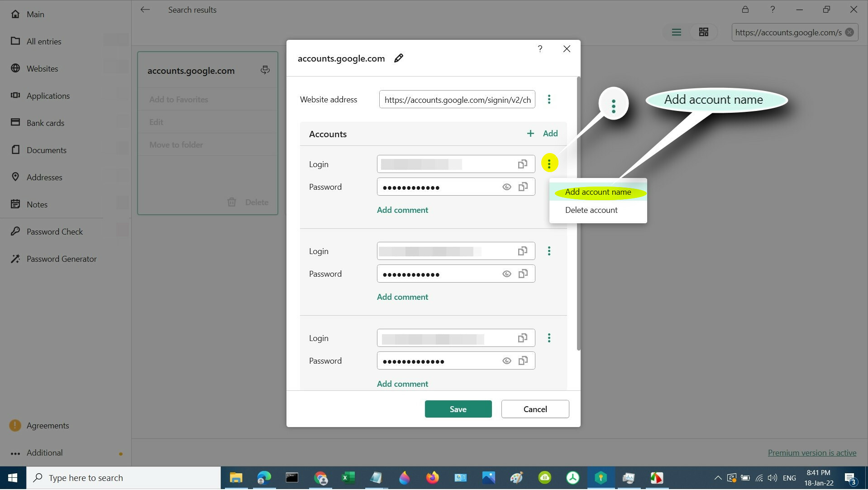868x490 pixels.
Task: Go back from Search results
Action: click(145, 10)
